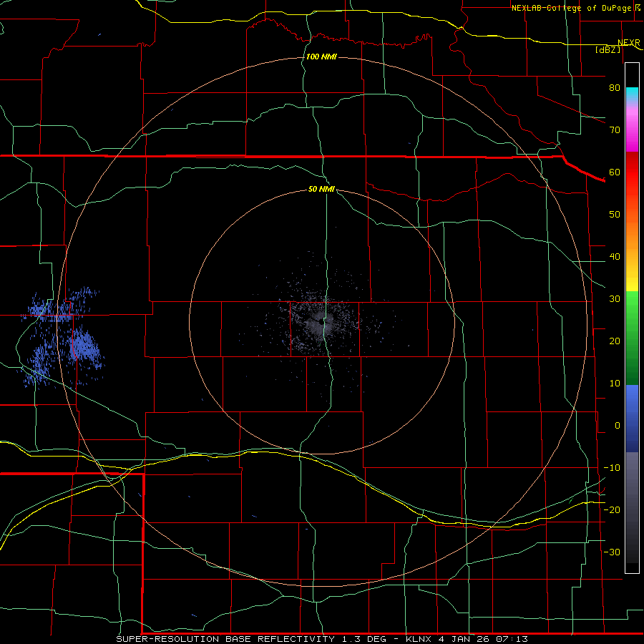
Task: Click the "[dBZ]" units label
Action: [608, 50]
